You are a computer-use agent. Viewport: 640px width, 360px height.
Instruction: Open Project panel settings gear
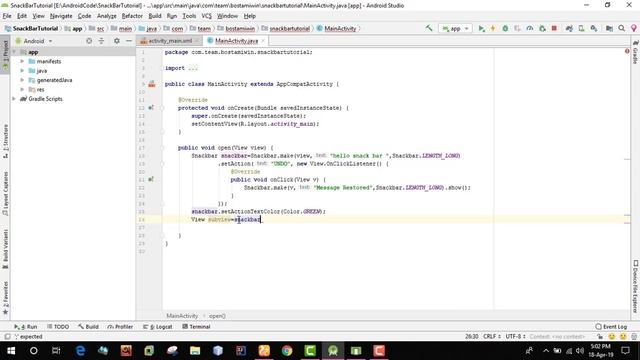tap(117, 41)
